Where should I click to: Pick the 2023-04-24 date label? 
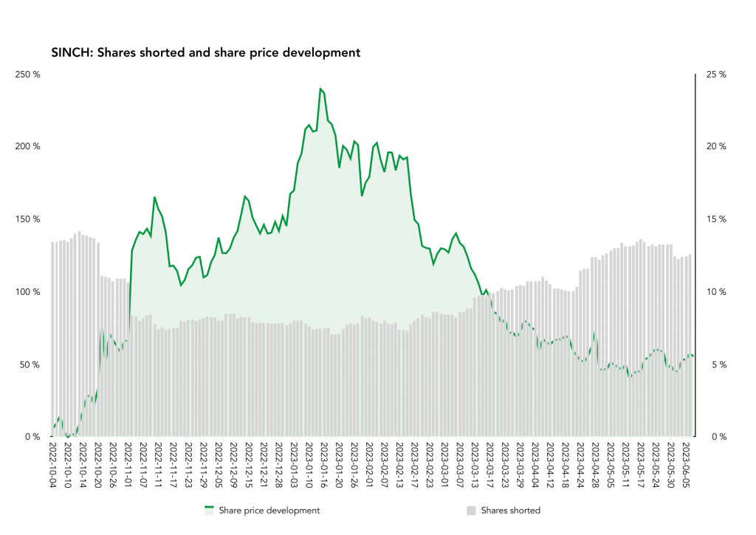click(581, 465)
